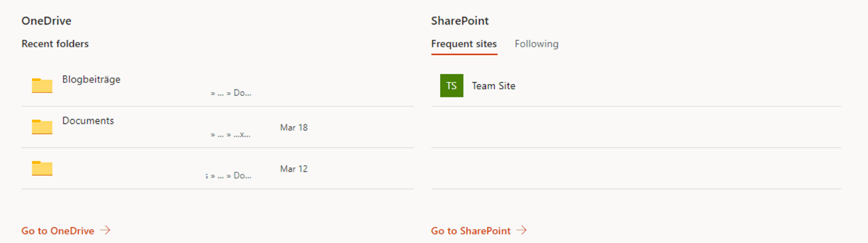Screen dimensions: 868x243
Task: Select the unnamed folder icon dated Mar 12
Action: tap(42, 168)
